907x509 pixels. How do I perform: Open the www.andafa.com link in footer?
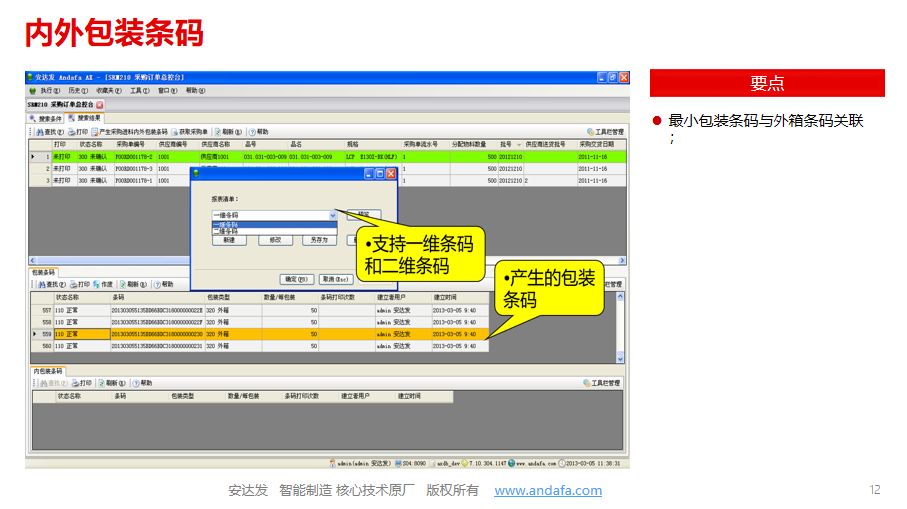[548, 490]
